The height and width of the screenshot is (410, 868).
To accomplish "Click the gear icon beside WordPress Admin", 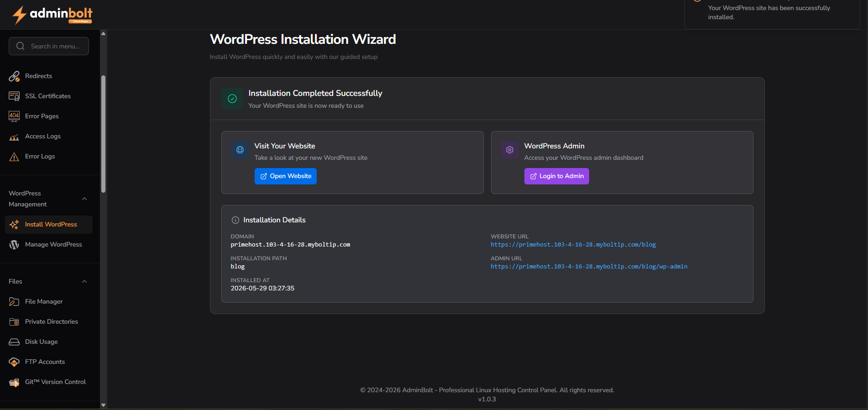I will (510, 150).
